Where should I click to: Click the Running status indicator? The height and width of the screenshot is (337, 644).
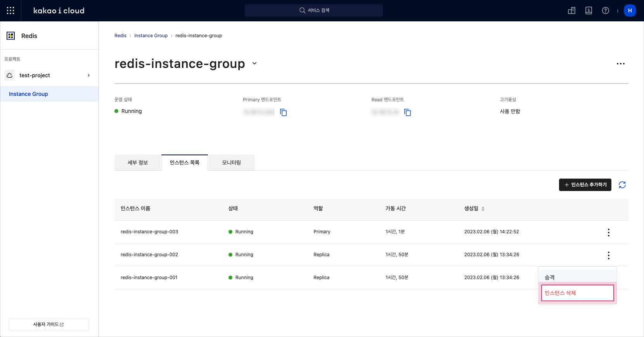pyautogui.click(x=128, y=111)
